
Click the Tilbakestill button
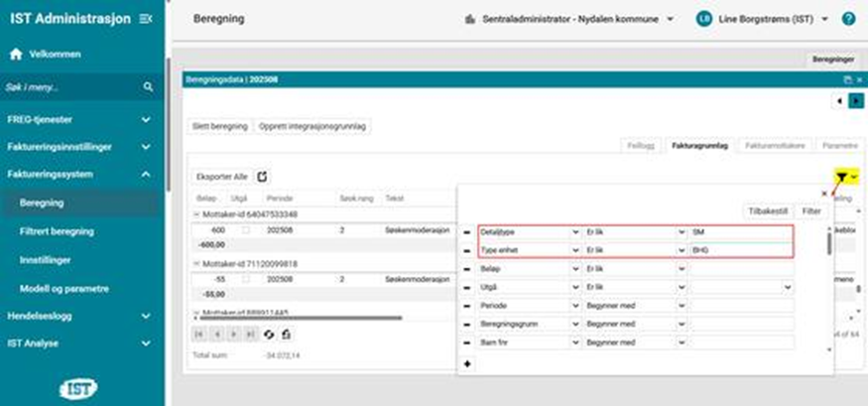point(767,211)
